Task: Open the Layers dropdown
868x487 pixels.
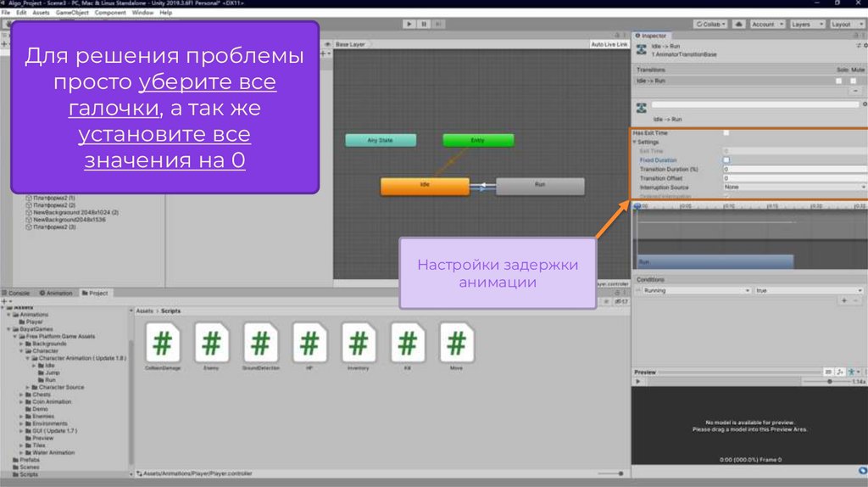Action: tap(807, 25)
